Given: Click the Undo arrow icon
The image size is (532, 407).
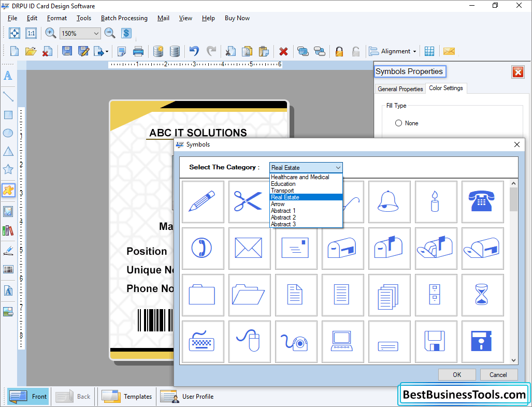Looking at the screenshot, I should [x=194, y=51].
